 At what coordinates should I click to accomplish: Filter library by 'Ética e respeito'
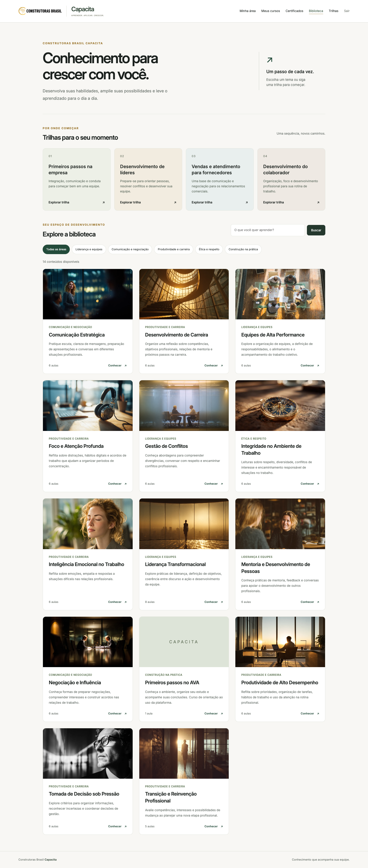(209, 249)
